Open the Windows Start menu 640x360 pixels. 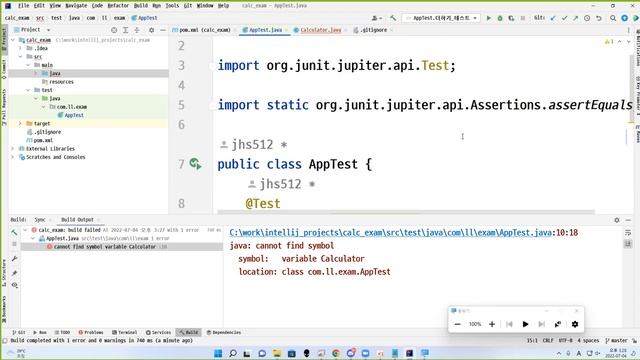[218, 353]
